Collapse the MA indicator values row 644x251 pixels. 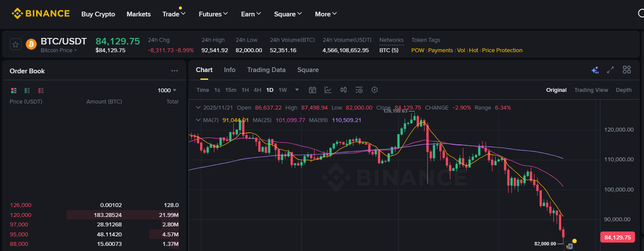point(198,120)
